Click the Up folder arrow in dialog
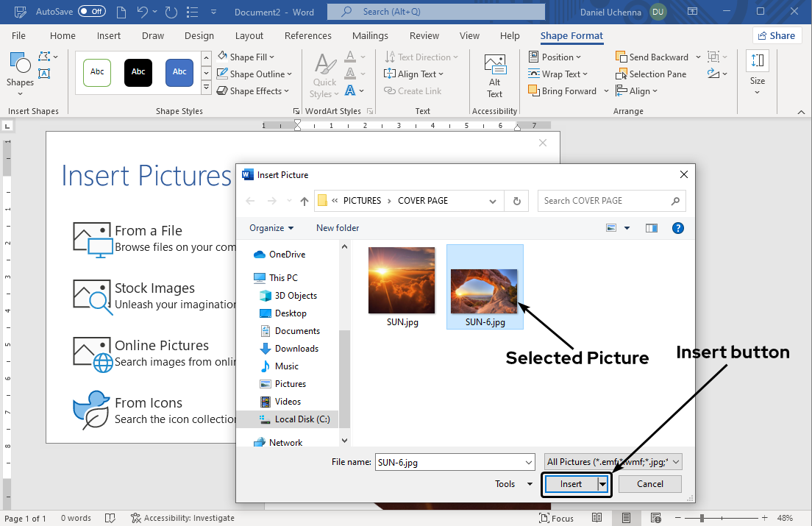Image resolution: width=812 pixels, height=526 pixels. 304,201
